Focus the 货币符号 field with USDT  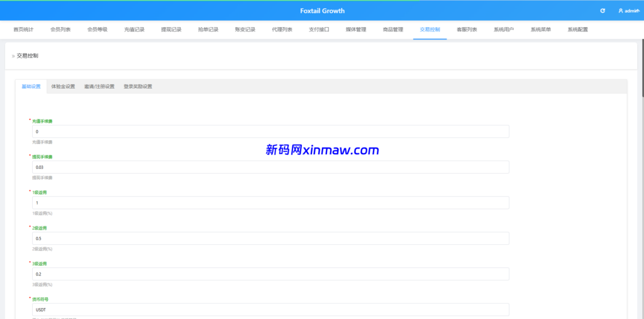click(270, 310)
